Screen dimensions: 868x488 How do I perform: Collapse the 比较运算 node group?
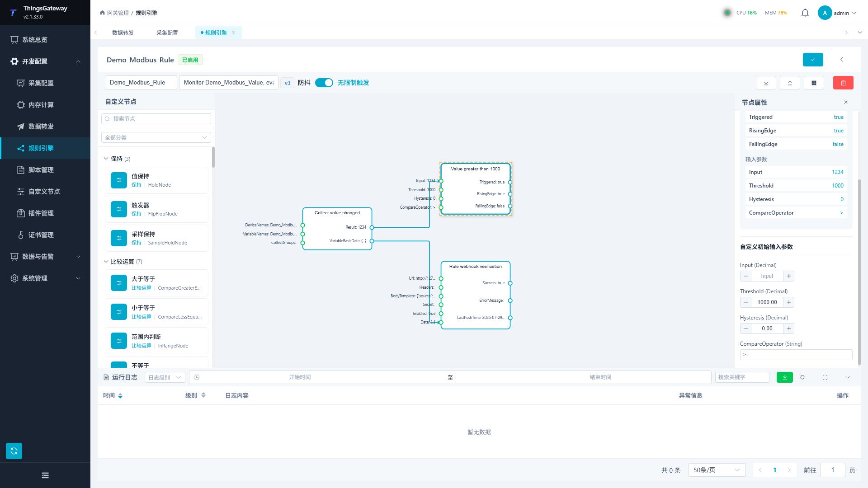coord(106,262)
